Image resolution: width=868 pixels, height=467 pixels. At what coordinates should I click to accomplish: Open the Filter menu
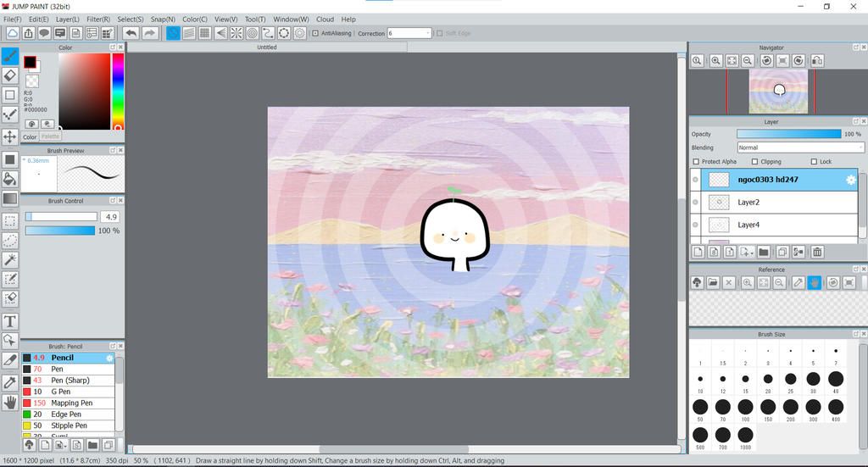[98, 19]
